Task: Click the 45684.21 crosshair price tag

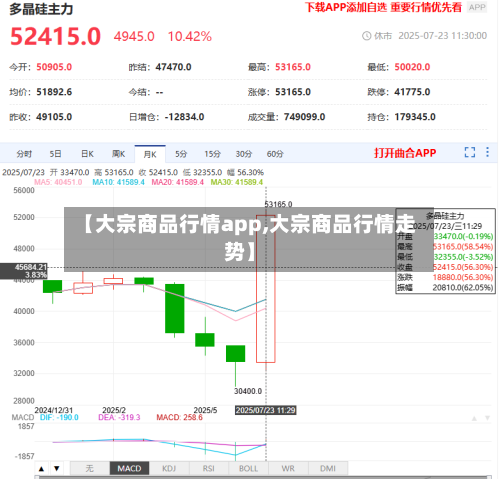Action: (x=24, y=271)
